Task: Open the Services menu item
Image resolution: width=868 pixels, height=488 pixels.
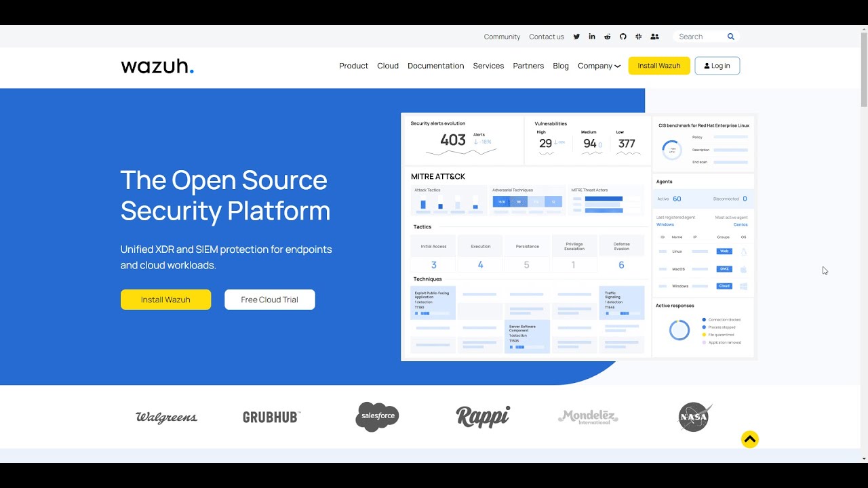Action: [488, 66]
